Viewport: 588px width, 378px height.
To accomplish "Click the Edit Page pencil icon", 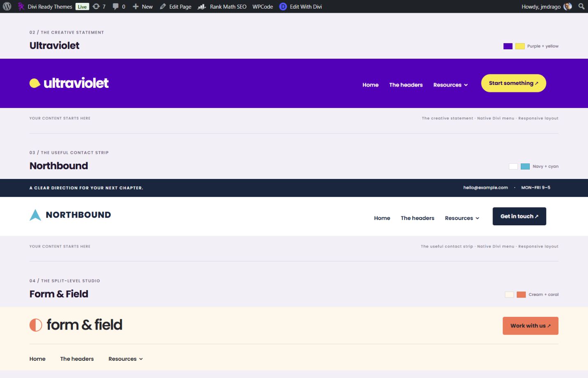I will (163, 7).
